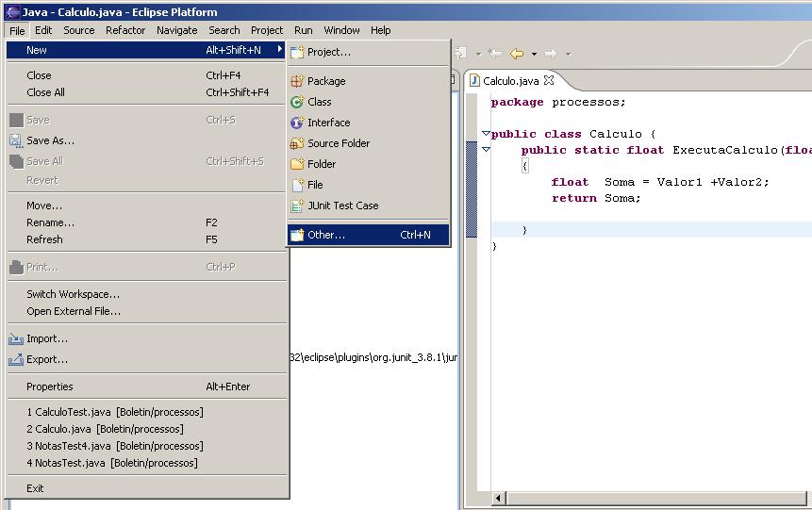Reopen recent file 3 NotasTest4.java
Screen dimensions: 812x510
pyautogui.click(x=147, y=446)
